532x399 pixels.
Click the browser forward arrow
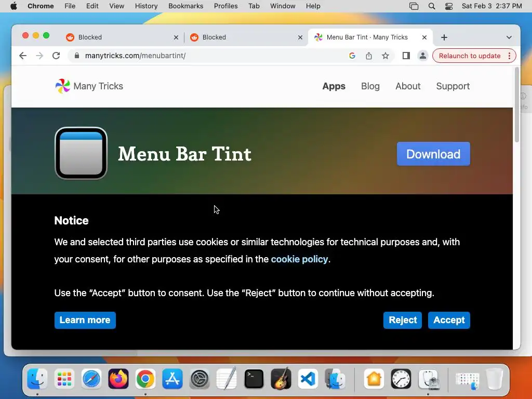[39, 56]
